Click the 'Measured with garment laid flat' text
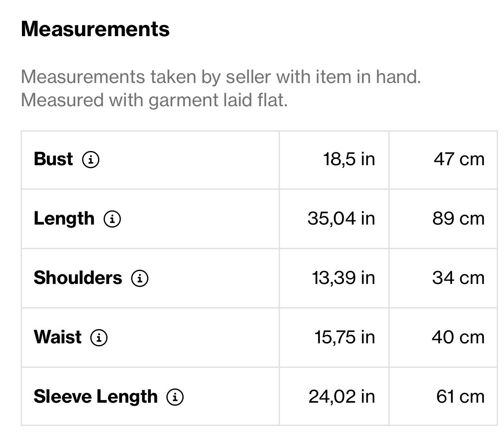Screen dimensions: 504x447 [154, 100]
